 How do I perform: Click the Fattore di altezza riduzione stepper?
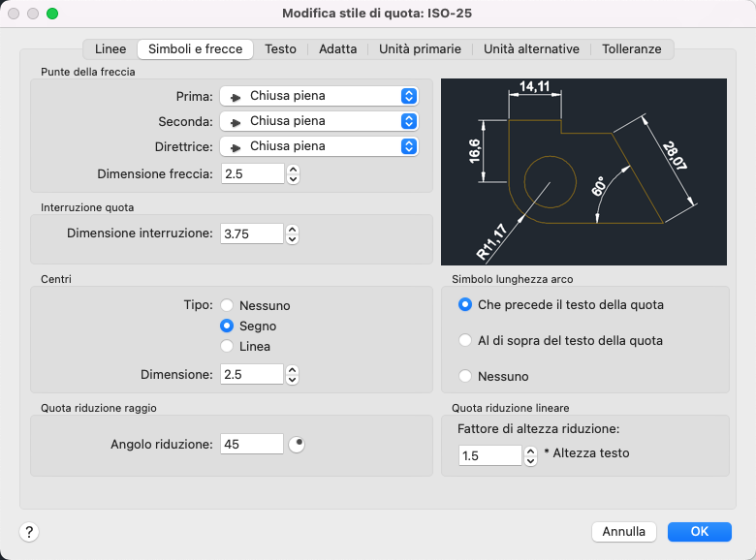530,455
